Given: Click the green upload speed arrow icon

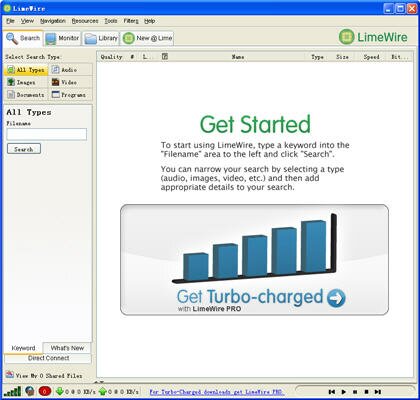Looking at the screenshot, I should click(103, 391).
